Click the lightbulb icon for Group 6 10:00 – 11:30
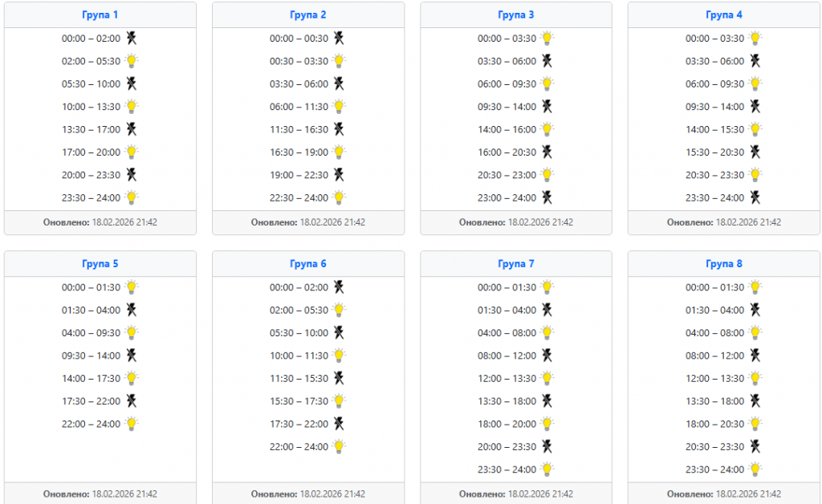The image size is (822, 504). (340, 355)
